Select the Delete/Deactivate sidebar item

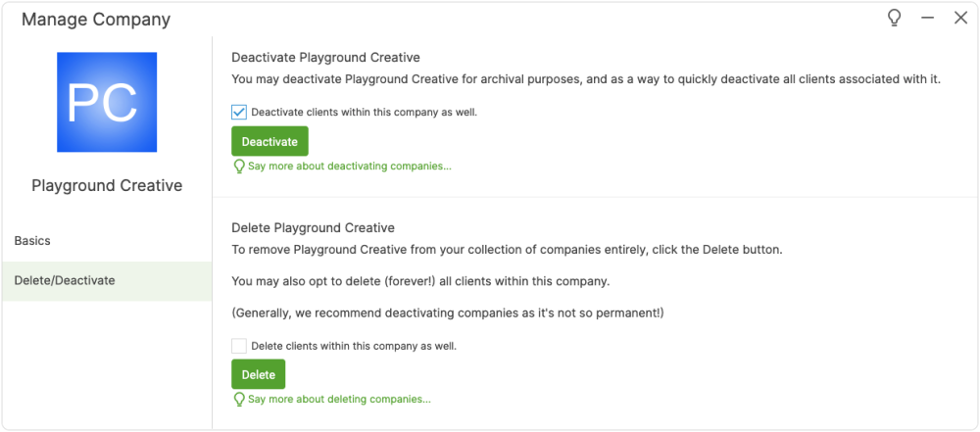pos(65,281)
